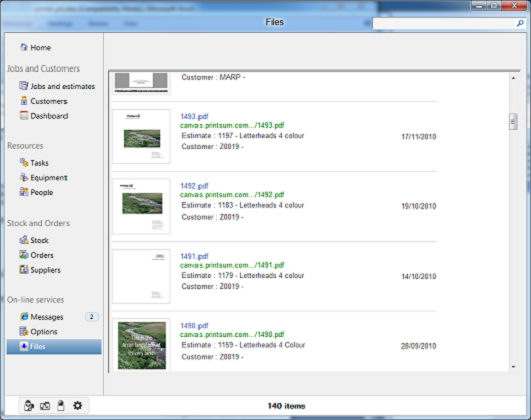Open the Dashboard item
This screenshot has height=420, width=531.
coord(44,116)
